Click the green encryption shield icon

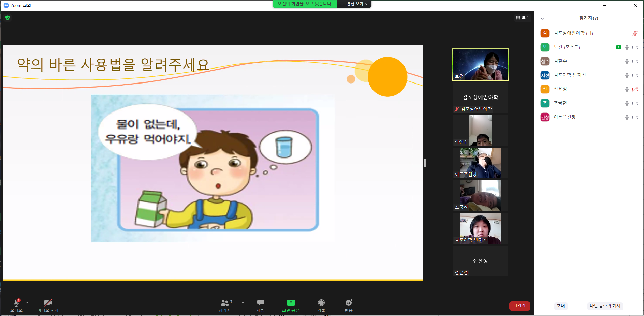click(8, 18)
